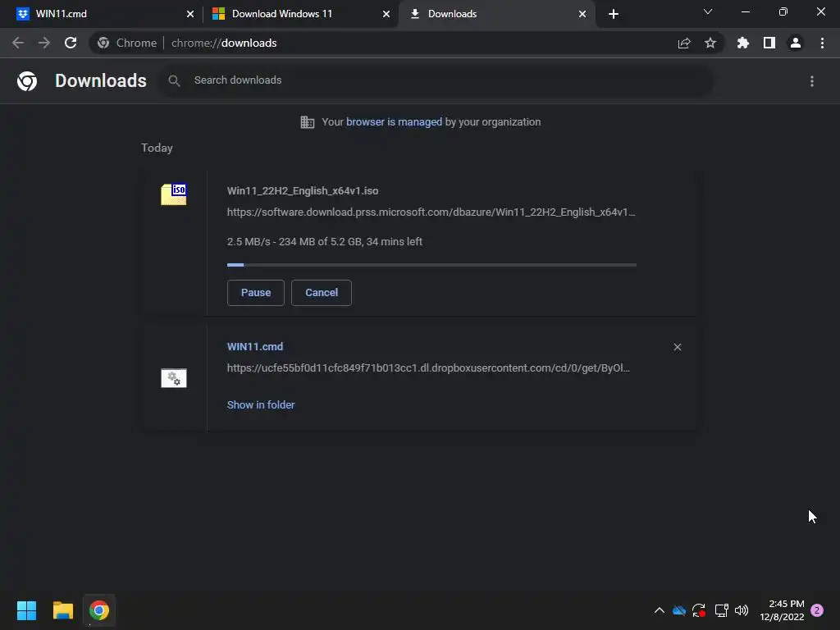
Task: Show WIN11.cmd in folder
Action: (x=261, y=405)
